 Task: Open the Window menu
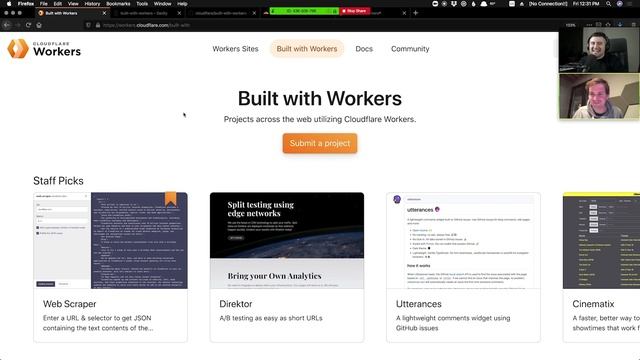(x=162, y=4)
